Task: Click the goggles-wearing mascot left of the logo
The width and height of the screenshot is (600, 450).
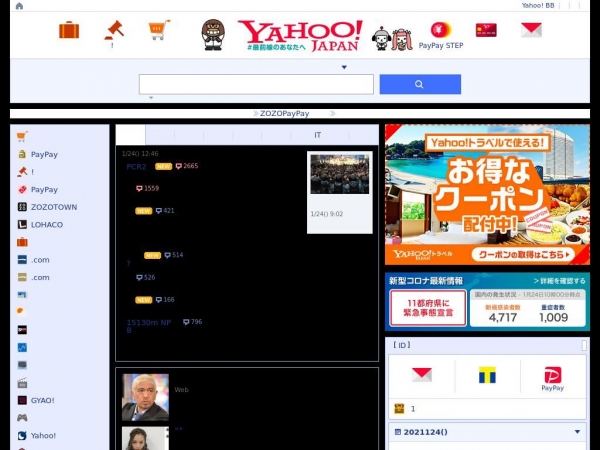Action: coord(213,35)
